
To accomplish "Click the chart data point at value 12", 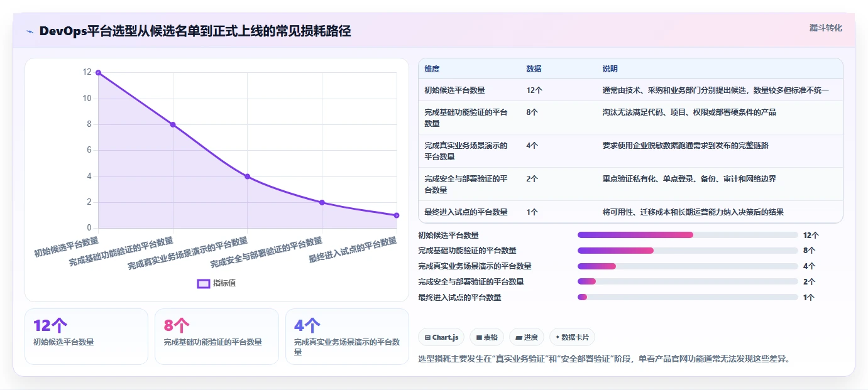I will 98,73.
